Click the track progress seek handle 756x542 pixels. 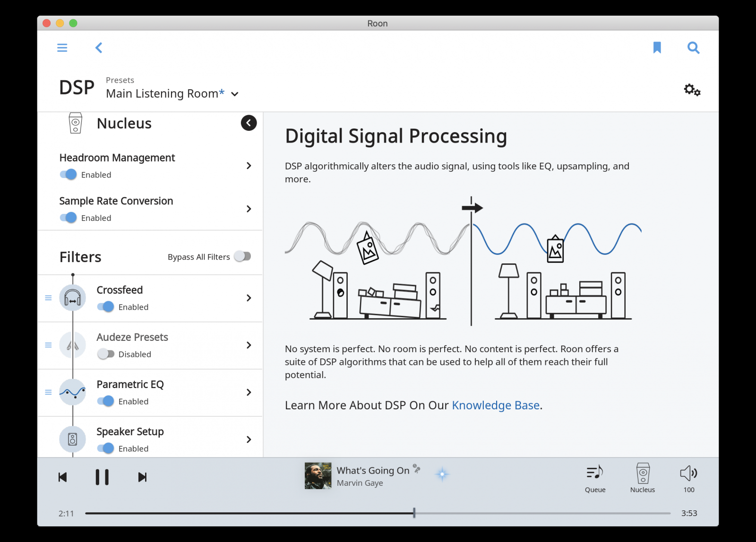(x=414, y=513)
